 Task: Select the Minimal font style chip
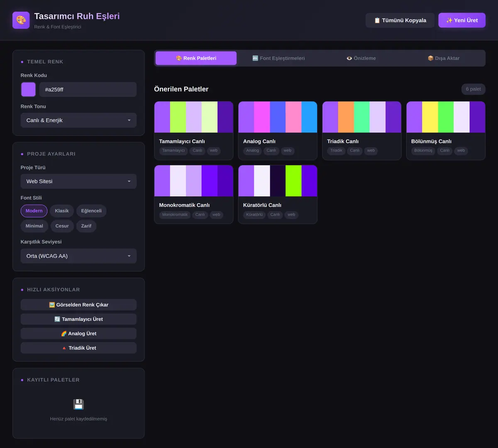click(x=34, y=226)
